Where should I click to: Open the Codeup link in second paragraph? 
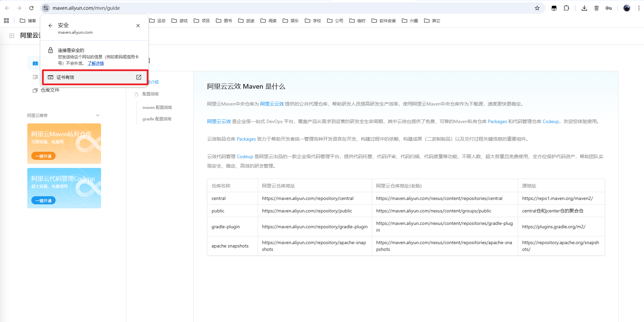(x=550, y=122)
